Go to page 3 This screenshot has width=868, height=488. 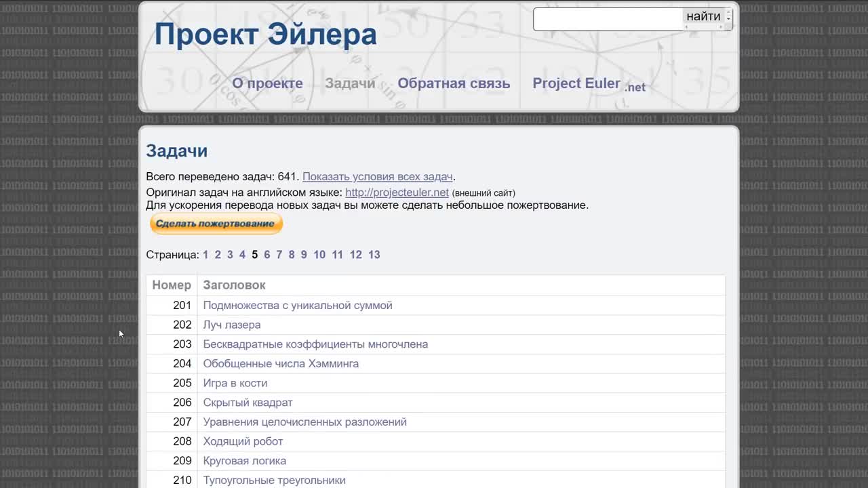point(230,255)
